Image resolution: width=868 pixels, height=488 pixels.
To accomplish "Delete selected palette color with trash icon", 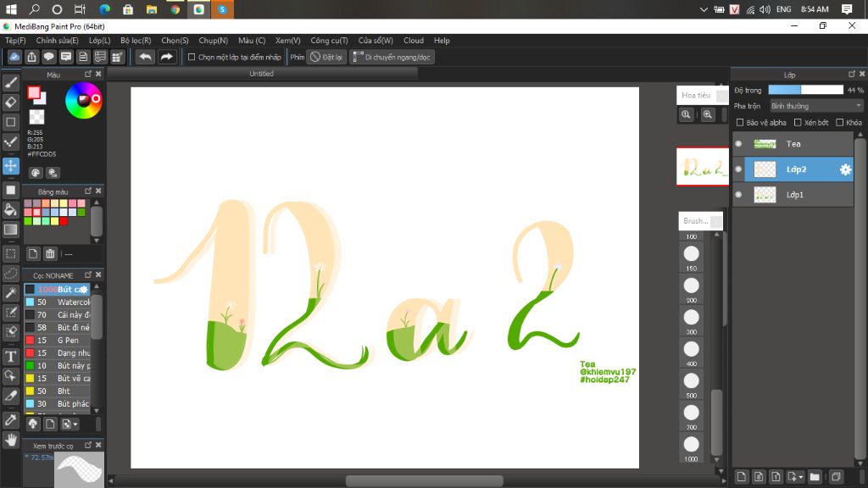I will tap(50, 254).
